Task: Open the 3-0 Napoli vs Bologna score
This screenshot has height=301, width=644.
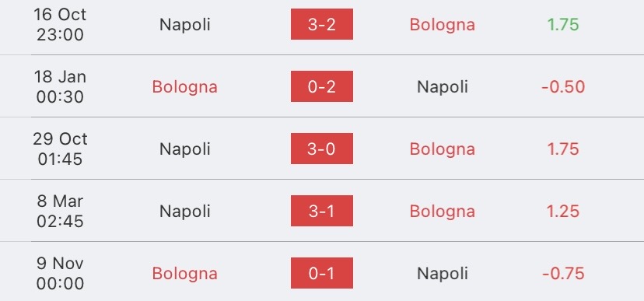Action: (x=321, y=149)
